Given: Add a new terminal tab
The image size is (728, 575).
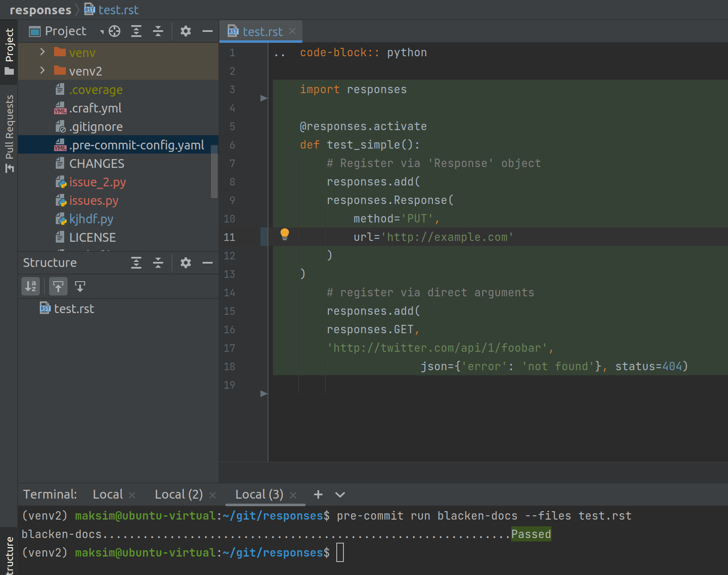Looking at the screenshot, I should (318, 494).
